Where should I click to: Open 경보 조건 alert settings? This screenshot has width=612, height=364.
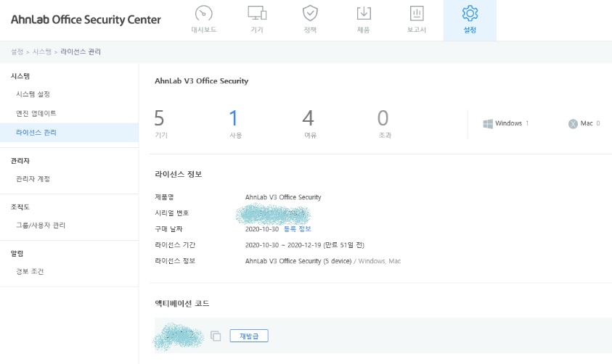click(x=30, y=271)
